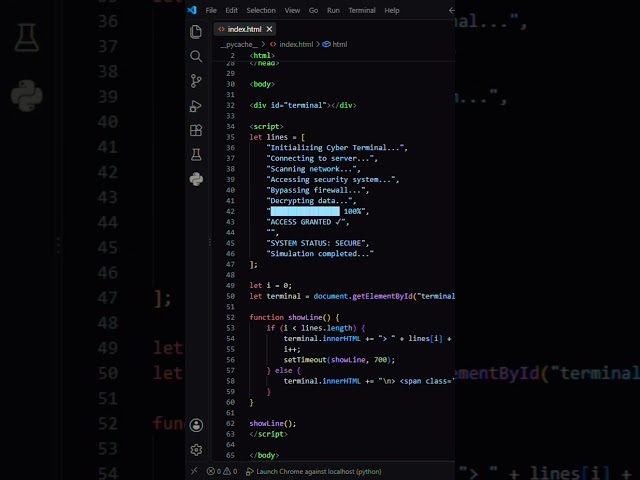640x480 pixels.
Task: Click the "function showLine()" declaration
Action: pos(294,318)
